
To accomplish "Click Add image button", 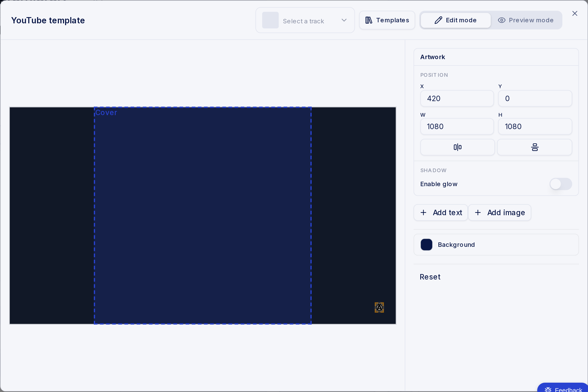I will (x=500, y=213).
